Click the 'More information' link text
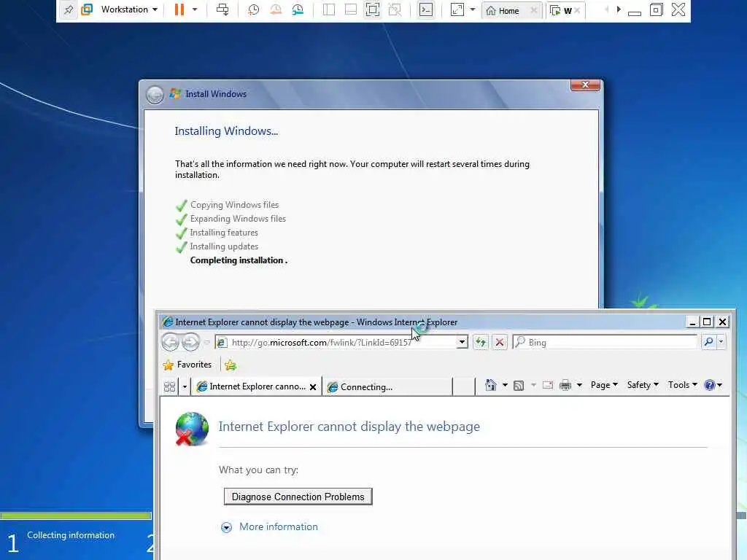This screenshot has width=747, height=560. coord(278,526)
